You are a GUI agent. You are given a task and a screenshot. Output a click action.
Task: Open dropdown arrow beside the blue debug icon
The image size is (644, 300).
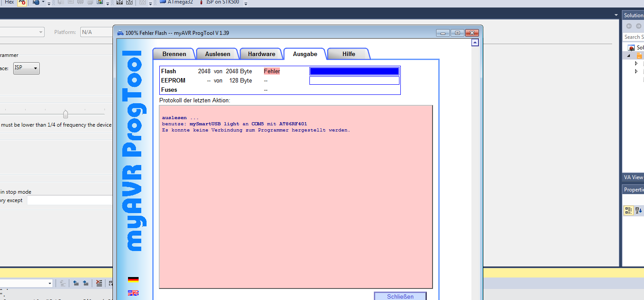point(43,3)
